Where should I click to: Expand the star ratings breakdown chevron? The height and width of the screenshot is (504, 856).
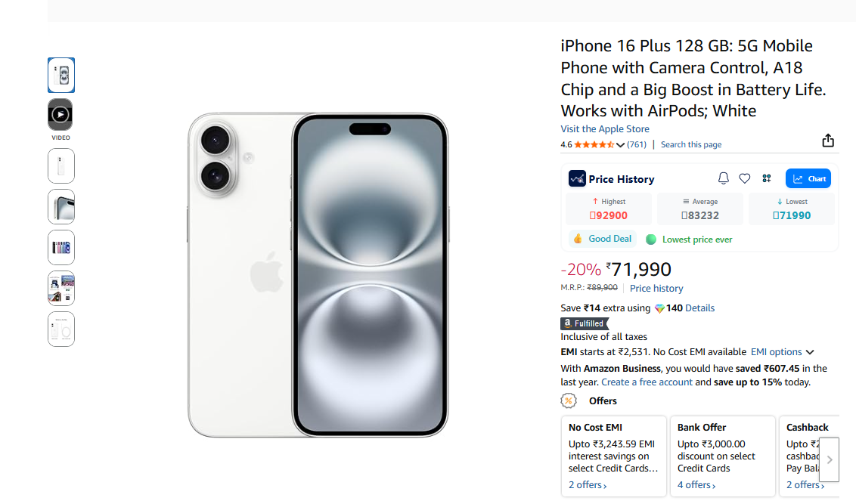pos(621,145)
